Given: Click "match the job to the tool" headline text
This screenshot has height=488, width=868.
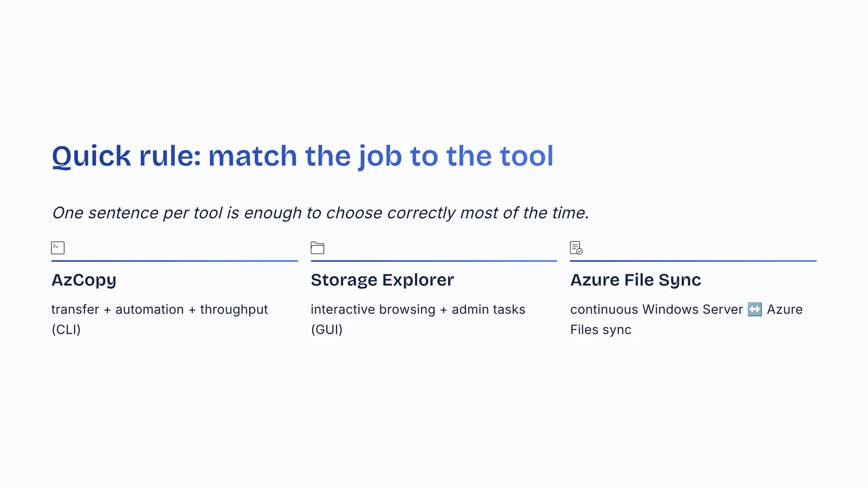Looking at the screenshot, I should [381, 156].
